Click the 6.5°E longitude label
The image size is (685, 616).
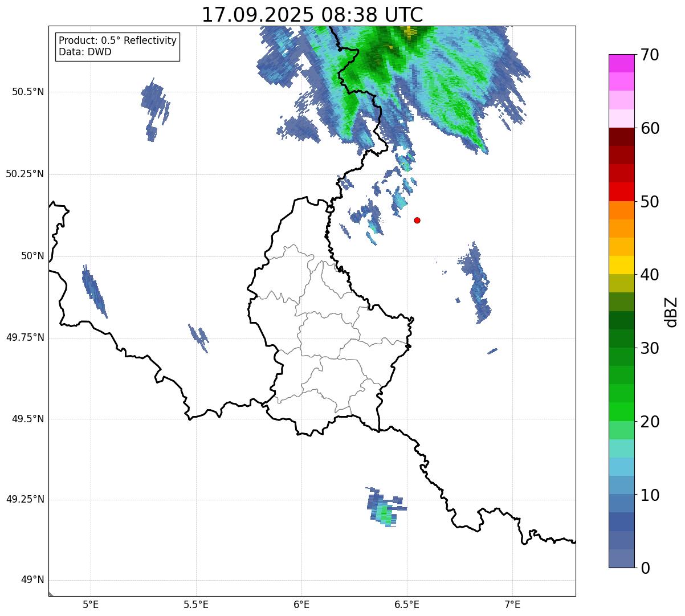click(407, 604)
